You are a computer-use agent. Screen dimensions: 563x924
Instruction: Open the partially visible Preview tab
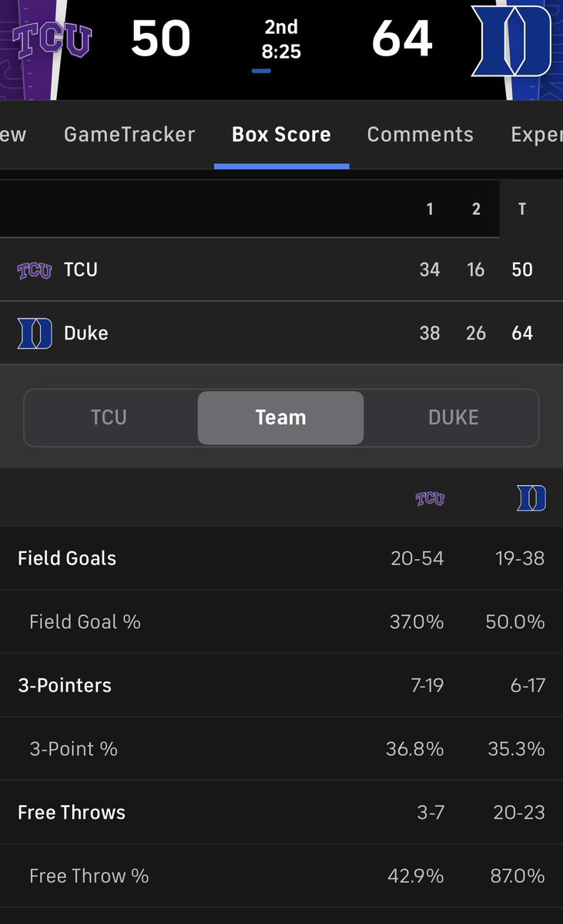13,134
